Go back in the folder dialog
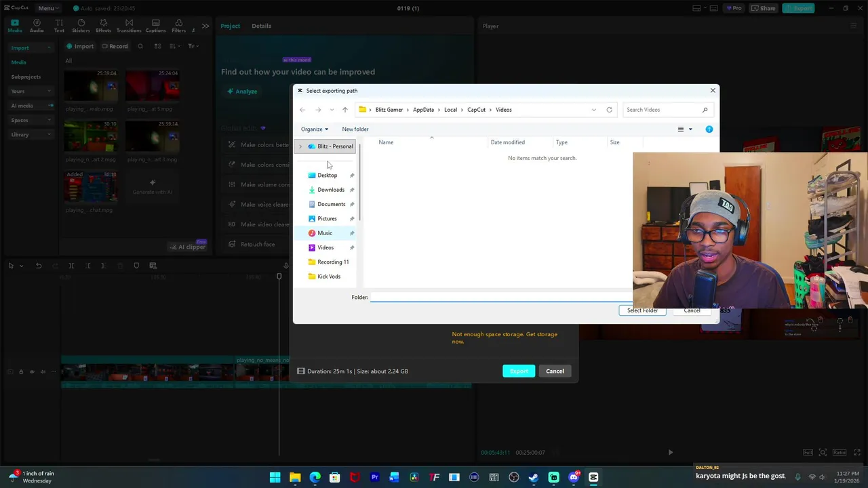The height and width of the screenshot is (488, 868). tap(302, 110)
